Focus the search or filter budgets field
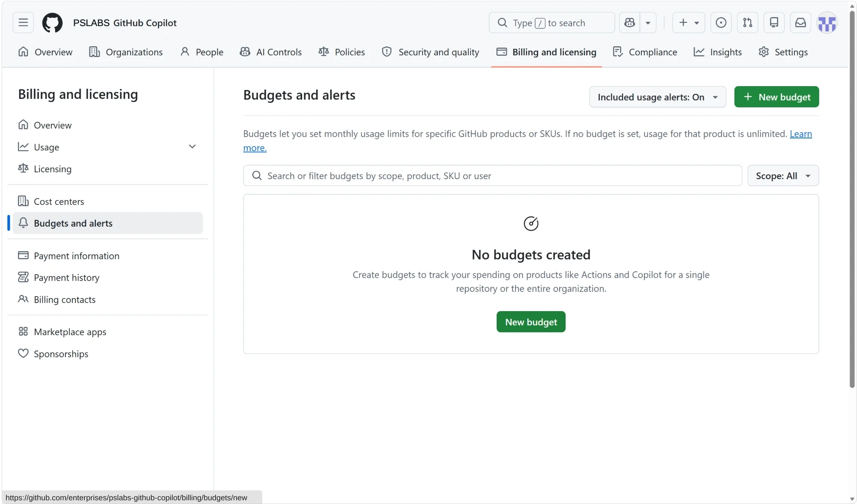This screenshot has width=857, height=504. pos(492,176)
